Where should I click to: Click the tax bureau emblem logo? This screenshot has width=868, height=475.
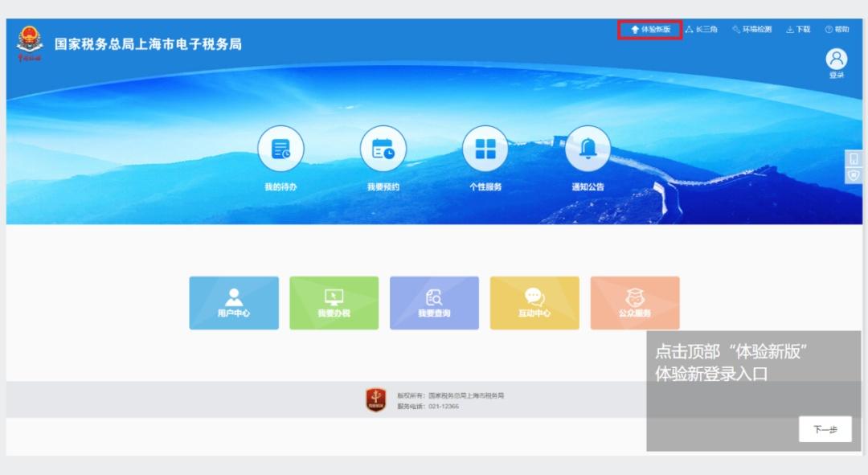[x=30, y=42]
